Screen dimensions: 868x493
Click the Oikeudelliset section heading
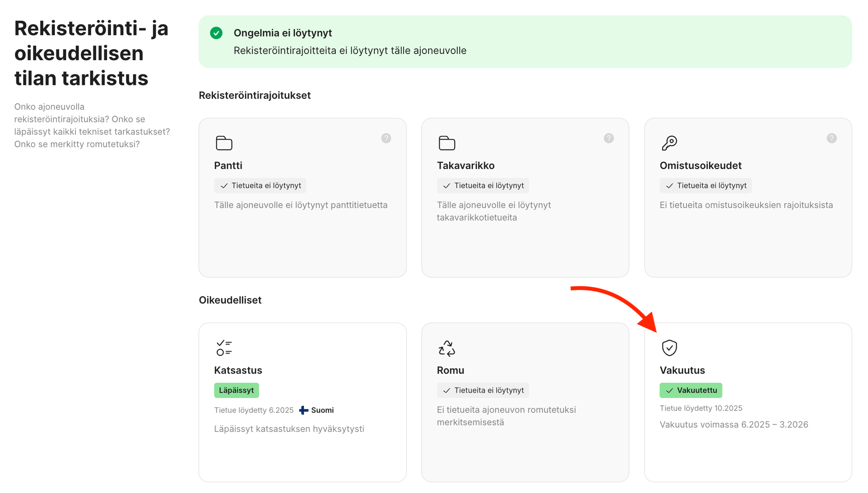[230, 300]
